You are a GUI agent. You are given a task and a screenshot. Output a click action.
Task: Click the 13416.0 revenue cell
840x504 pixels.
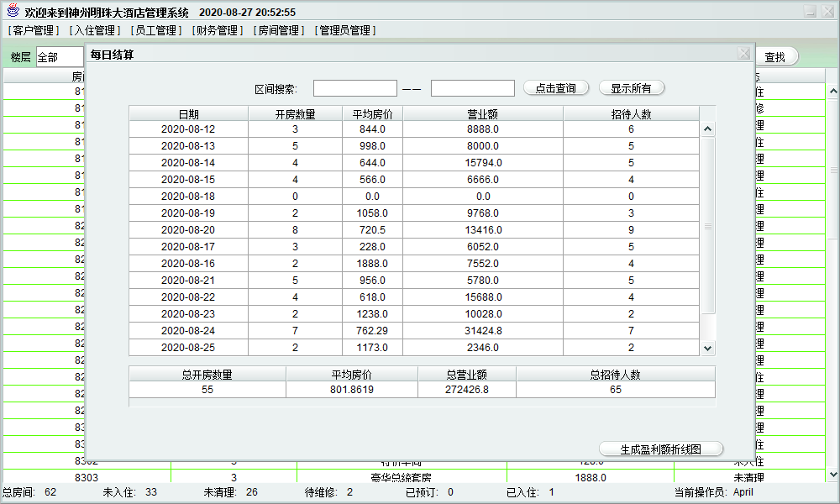pyautogui.click(x=483, y=230)
